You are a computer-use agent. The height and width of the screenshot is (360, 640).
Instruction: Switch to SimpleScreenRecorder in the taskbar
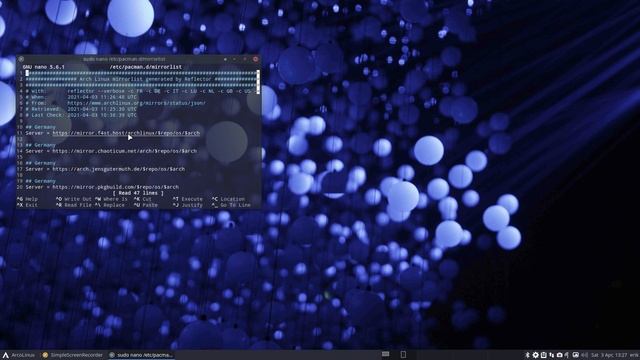point(73,355)
